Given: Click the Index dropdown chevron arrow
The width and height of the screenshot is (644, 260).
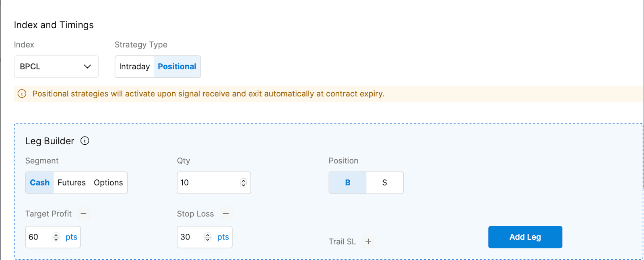Looking at the screenshot, I should [87, 67].
